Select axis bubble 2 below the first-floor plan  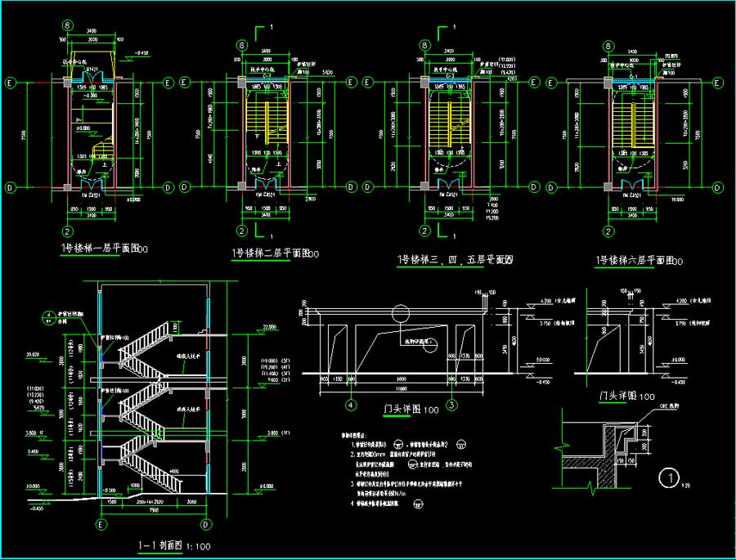coord(68,231)
